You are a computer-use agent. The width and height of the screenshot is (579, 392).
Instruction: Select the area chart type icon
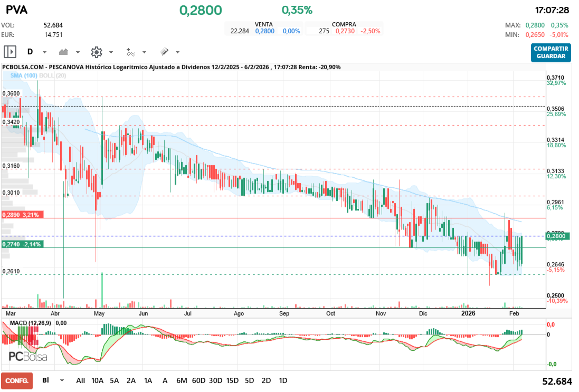(64, 52)
